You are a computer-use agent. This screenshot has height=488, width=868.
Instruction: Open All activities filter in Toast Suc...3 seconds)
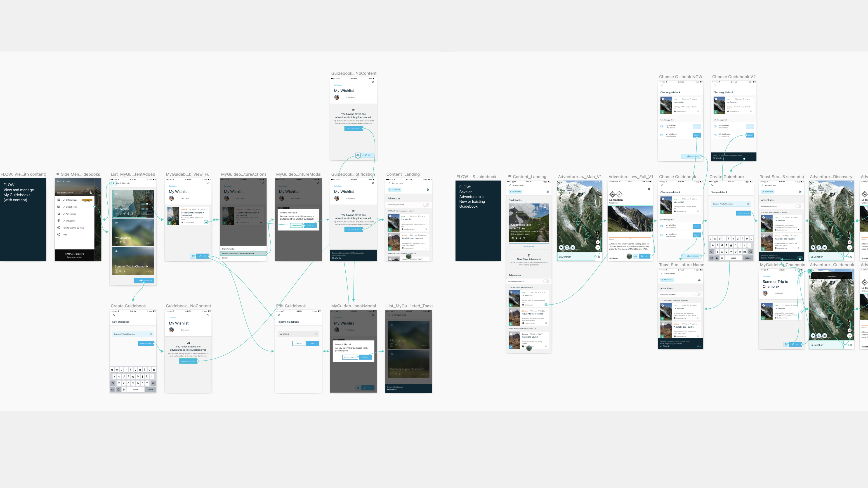768,192
